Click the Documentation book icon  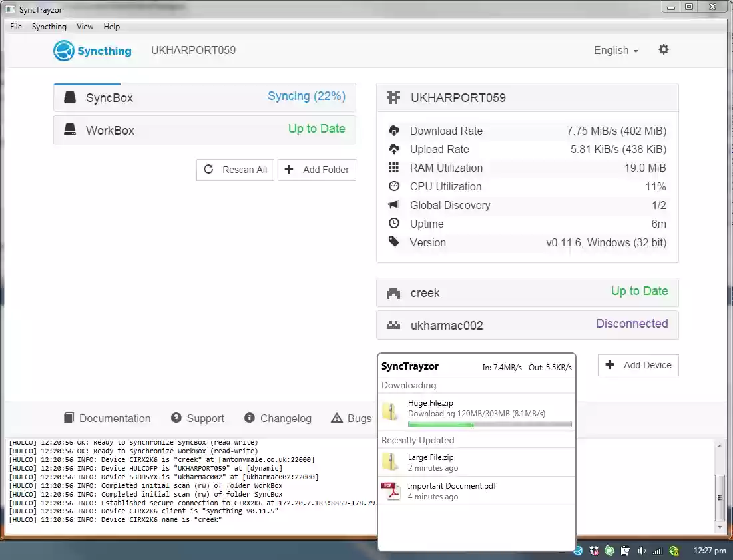tap(69, 418)
